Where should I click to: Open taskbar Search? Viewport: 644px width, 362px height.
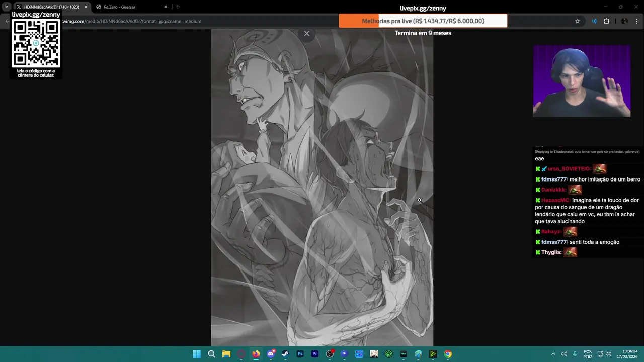212,354
